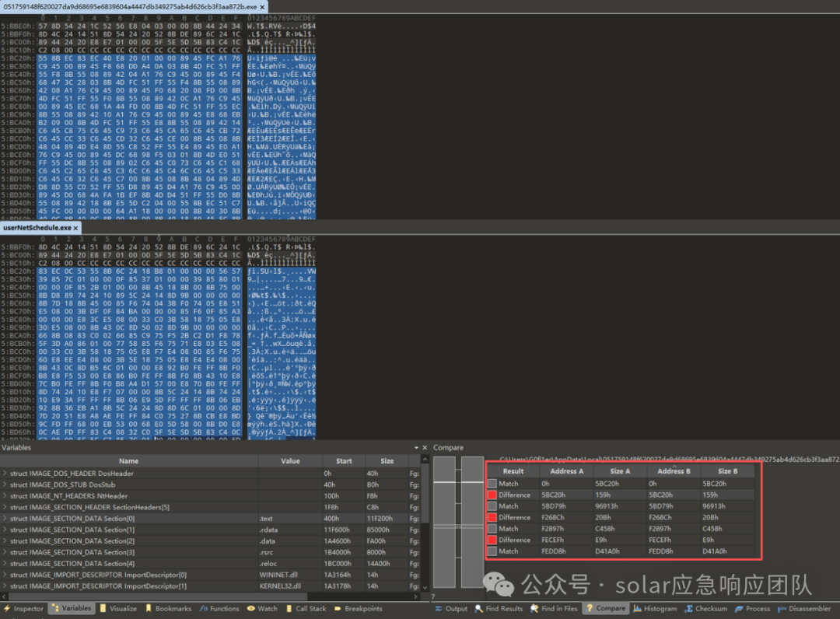The image size is (840, 619).
Task: Click the Value column header
Action: click(x=290, y=461)
